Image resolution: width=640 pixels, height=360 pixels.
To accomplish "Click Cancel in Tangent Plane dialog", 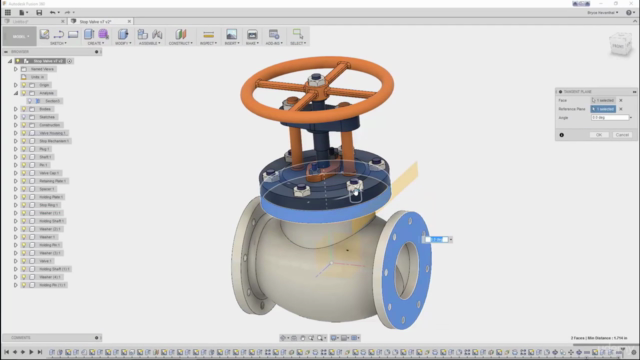I will coord(622,135).
